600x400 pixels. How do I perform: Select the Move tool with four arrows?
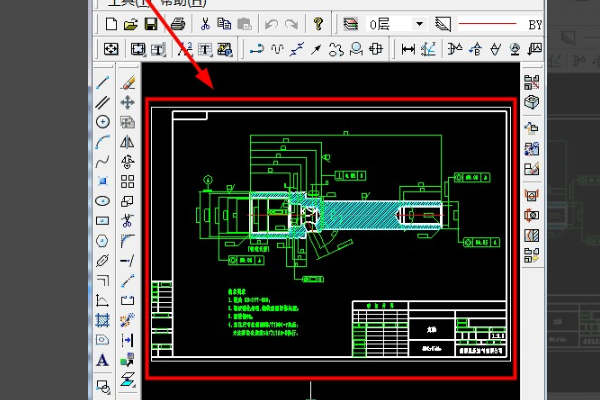pyautogui.click(x=128, y=102)
